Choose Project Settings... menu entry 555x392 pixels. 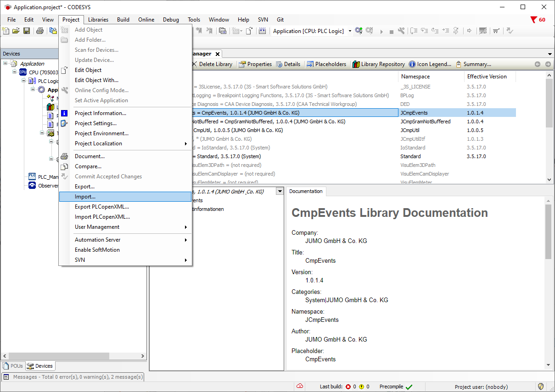pyautogui.click(x=95, y=123)
